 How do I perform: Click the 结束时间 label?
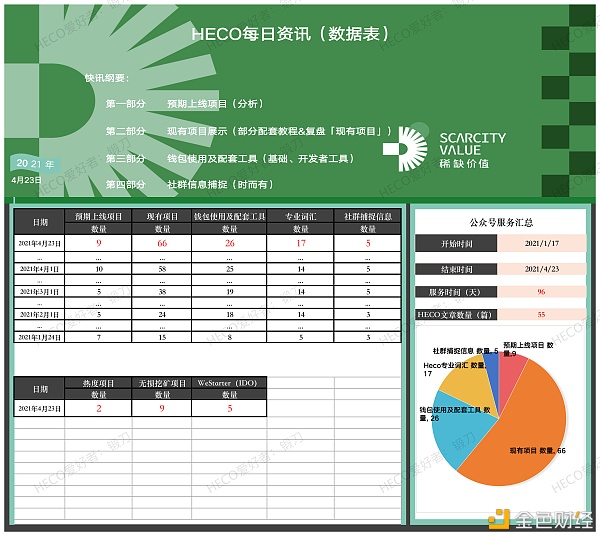click(x=456, y=269)
